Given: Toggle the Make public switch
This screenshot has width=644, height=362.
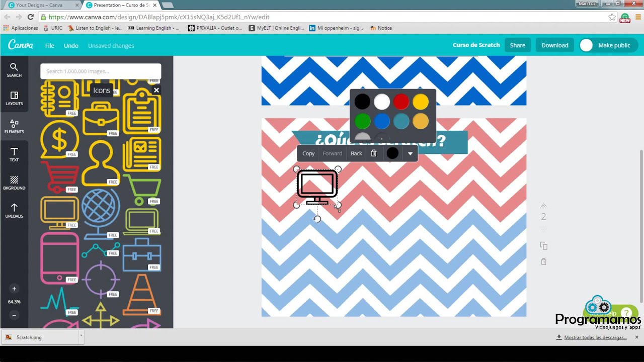Looking at the screenshot, I should point(587,45).
